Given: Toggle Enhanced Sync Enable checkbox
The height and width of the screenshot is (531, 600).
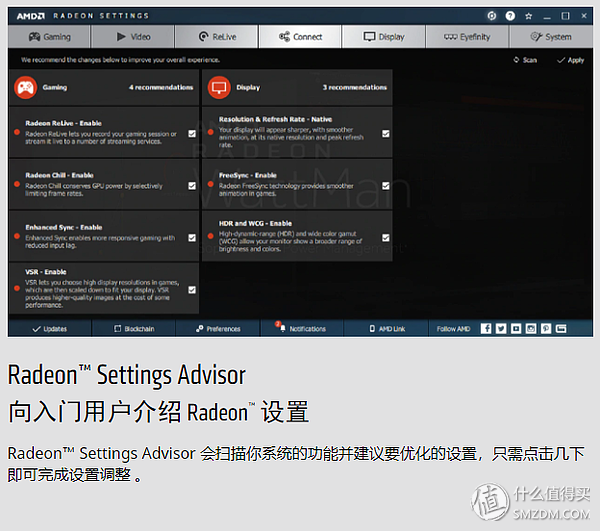Looking at the screenshot, I should (192, 238).
